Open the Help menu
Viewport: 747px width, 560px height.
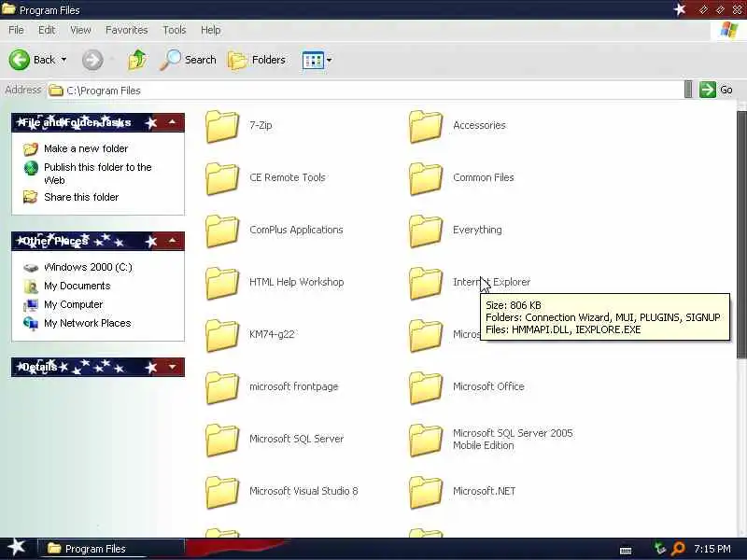coord(211,30)
